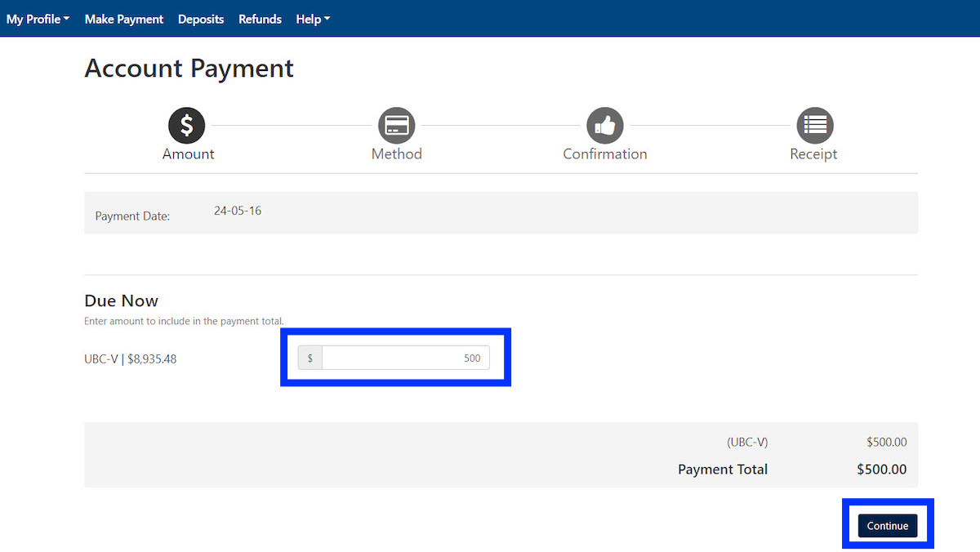Navigate to the Refunds section
980x552 pixels.
pos(260,19)
